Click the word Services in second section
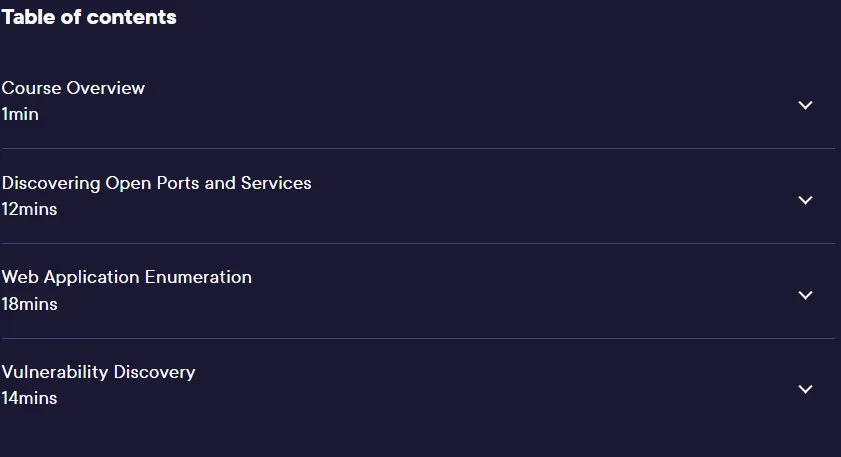Viewport: 841px width, 457px height. pyautogui.click(x=276, y=183)
